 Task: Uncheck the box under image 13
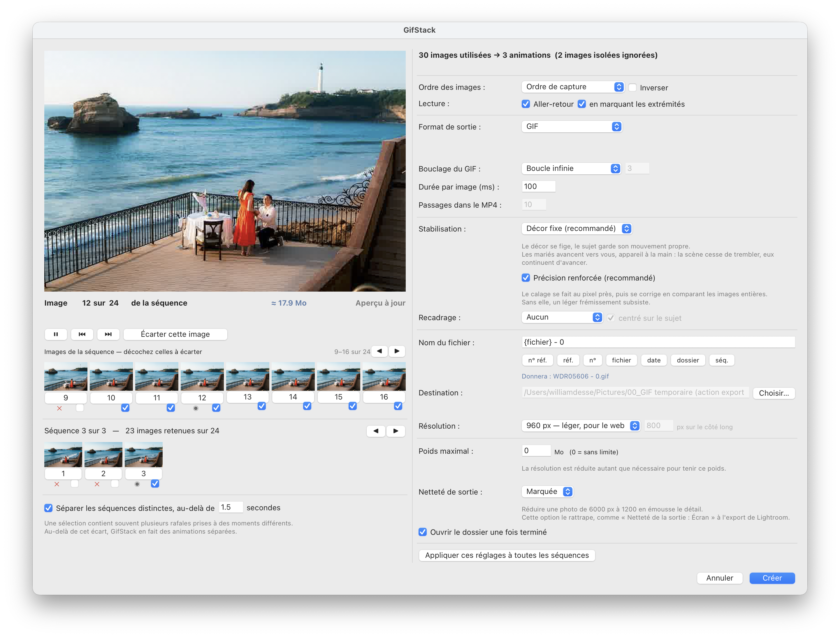tap(262, 406)
